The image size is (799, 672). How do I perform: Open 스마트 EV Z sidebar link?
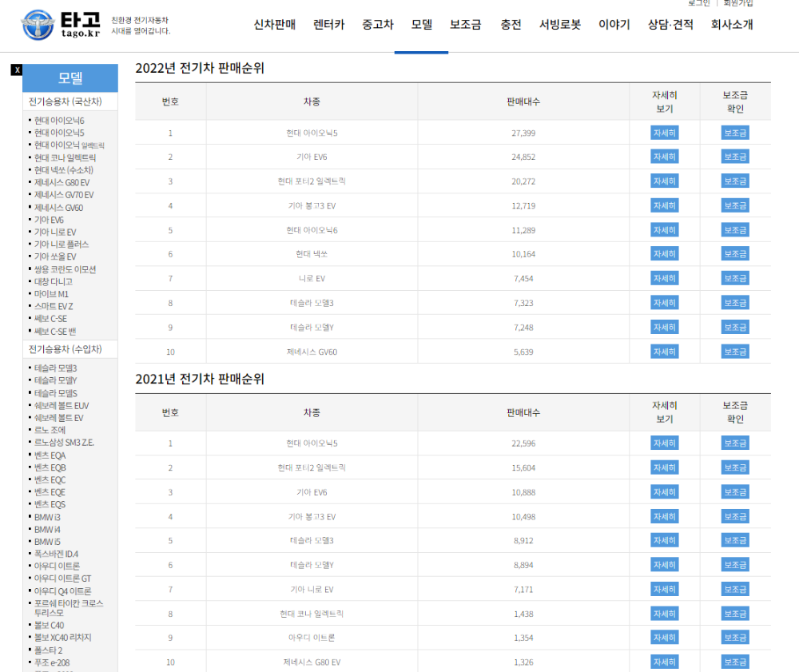pos(54,306)
